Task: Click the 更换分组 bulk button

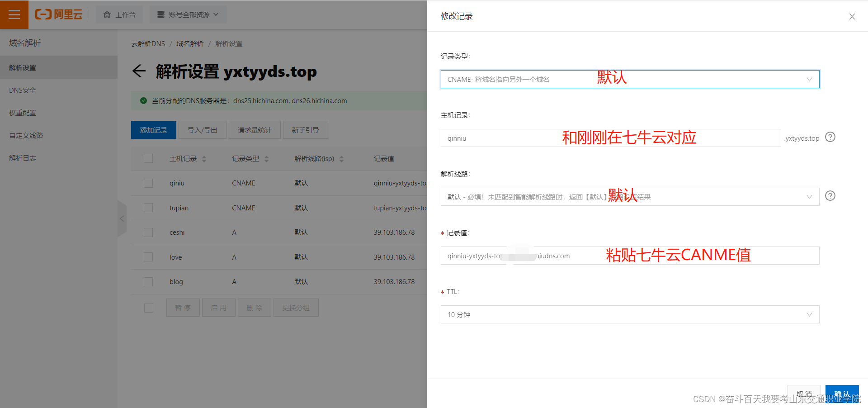Action: tap(296, 308)
